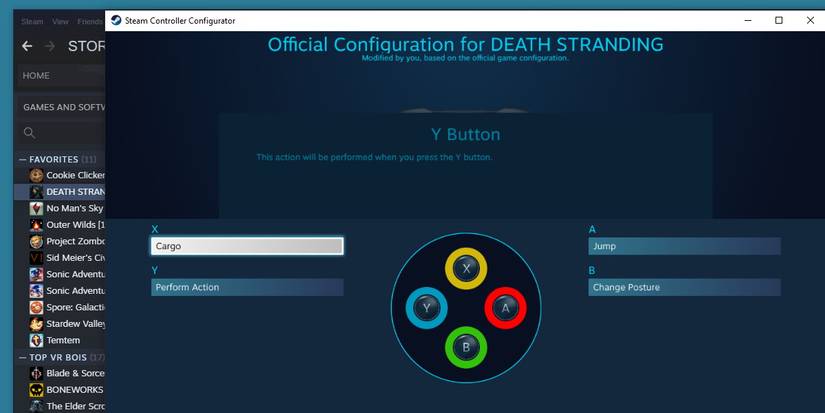Click Official Configuration for DEATH STRANDING title
This screenshot has width=825, height=413.
tap(466, 44)
